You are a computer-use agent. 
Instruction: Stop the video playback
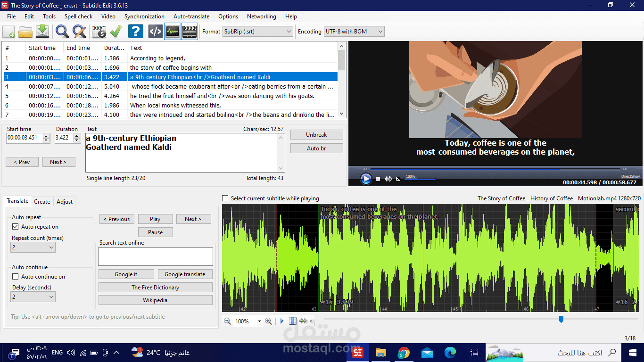378,179
